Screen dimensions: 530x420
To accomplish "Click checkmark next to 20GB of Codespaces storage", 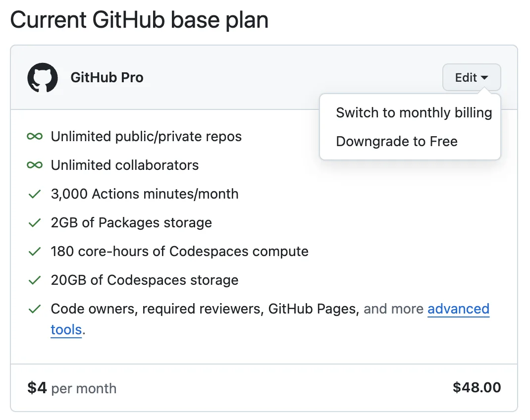I will pos(35,280).
